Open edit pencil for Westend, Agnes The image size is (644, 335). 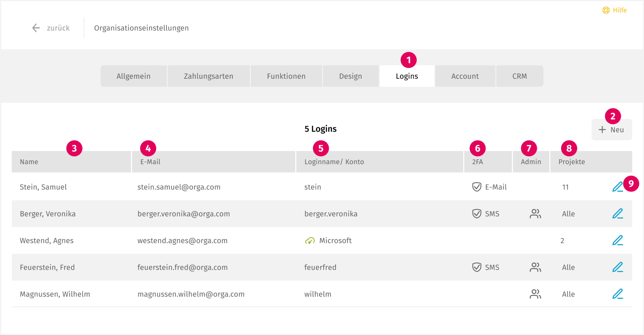tap(617, 240)
